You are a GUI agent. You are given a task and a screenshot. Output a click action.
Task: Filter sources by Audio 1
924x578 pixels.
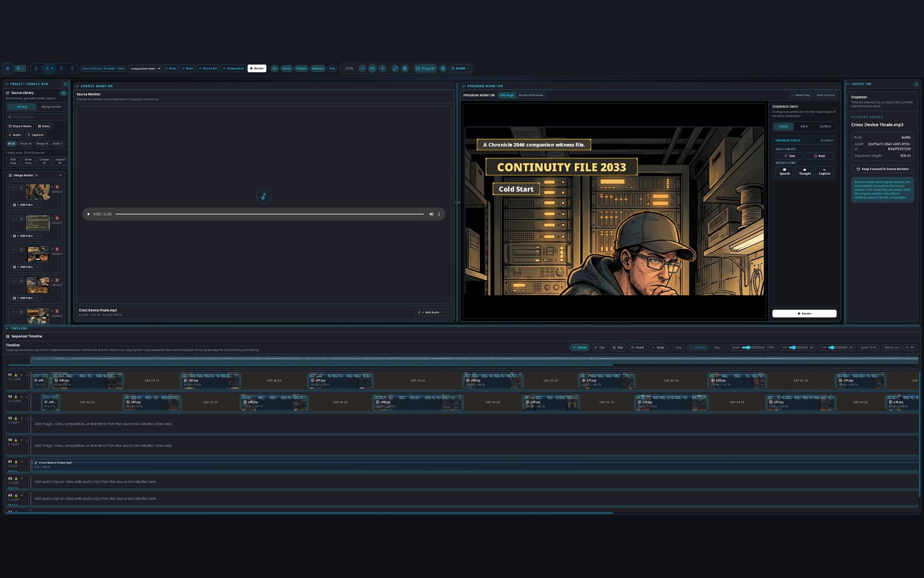click(57, 144)
